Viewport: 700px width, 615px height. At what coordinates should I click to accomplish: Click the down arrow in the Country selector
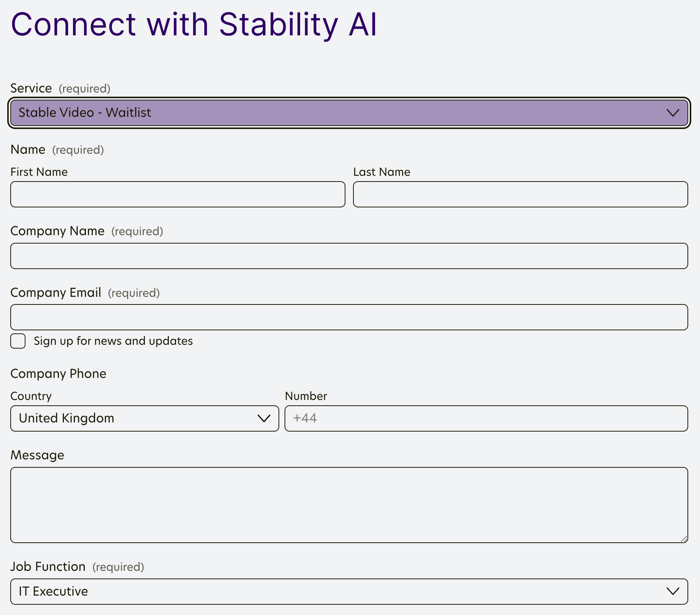(x=264, y=418)
